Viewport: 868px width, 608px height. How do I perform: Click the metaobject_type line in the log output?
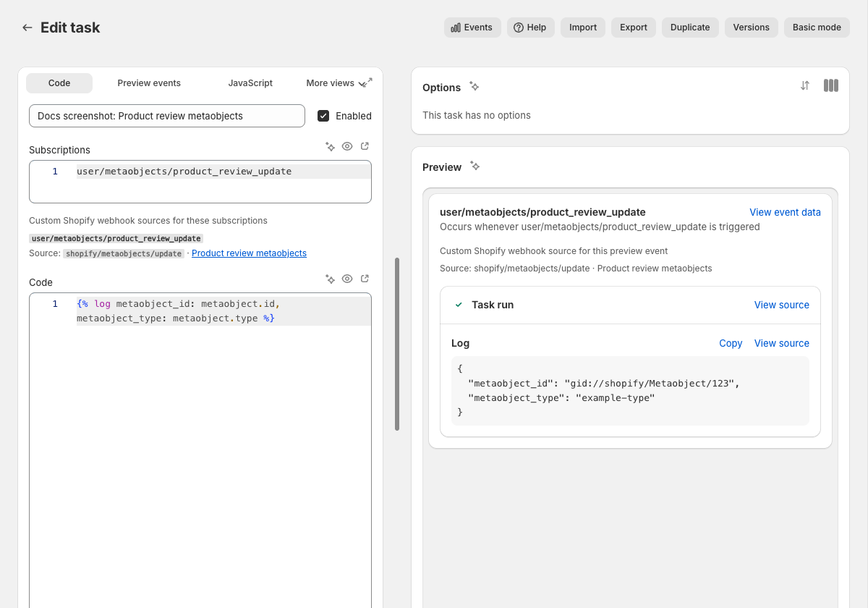pyautogui.click(x=561, y=397)
